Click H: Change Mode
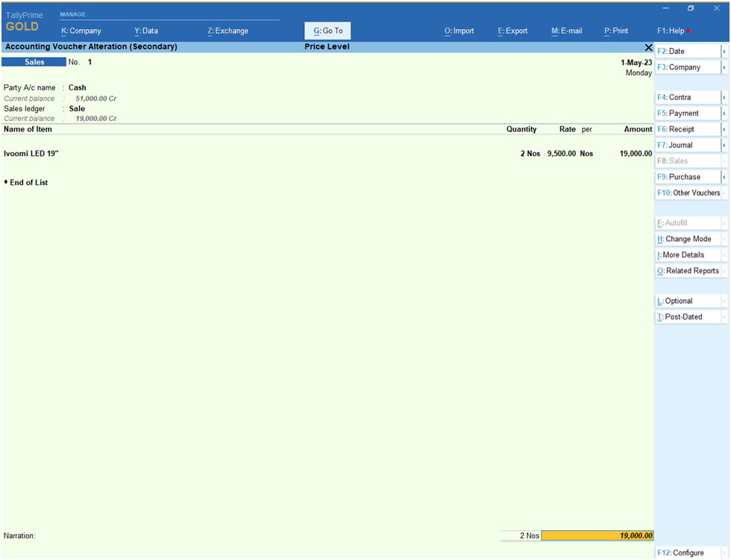 688,239
